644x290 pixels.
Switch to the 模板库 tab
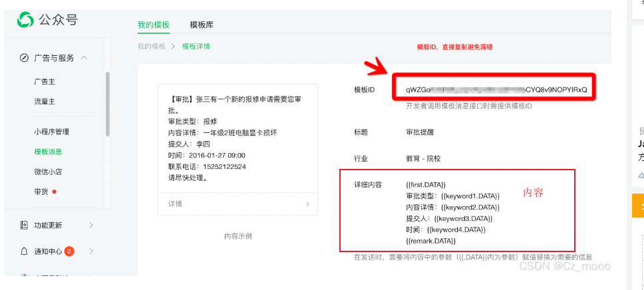coord(202,25)
